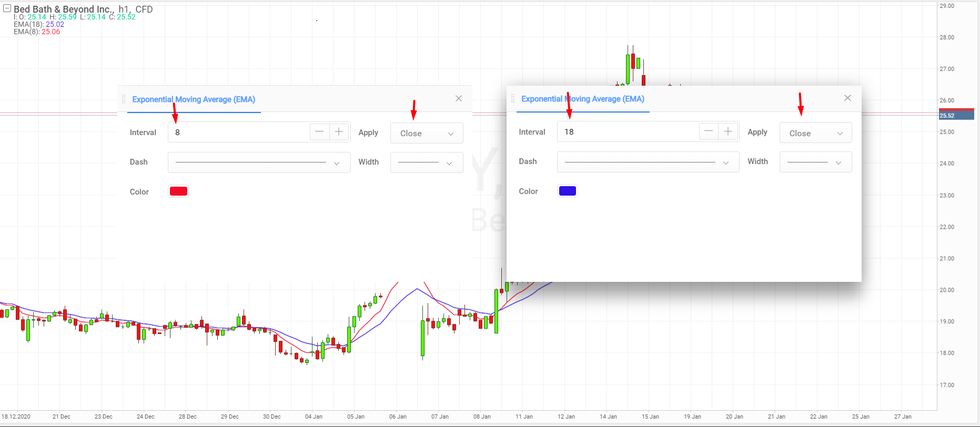980x427 pixels.
Task: Click the 15 Jan date on time axis
Action: coord(650,416)
